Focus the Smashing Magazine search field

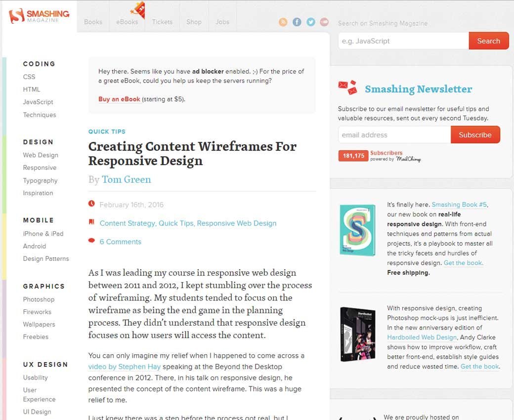(x=403, y=41)
